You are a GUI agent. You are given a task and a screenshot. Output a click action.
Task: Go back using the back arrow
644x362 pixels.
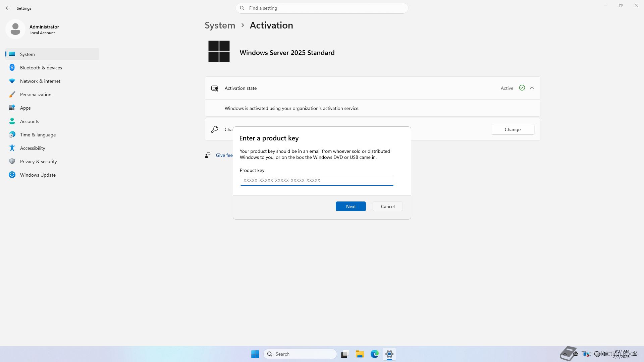click(x=8, y=8)
